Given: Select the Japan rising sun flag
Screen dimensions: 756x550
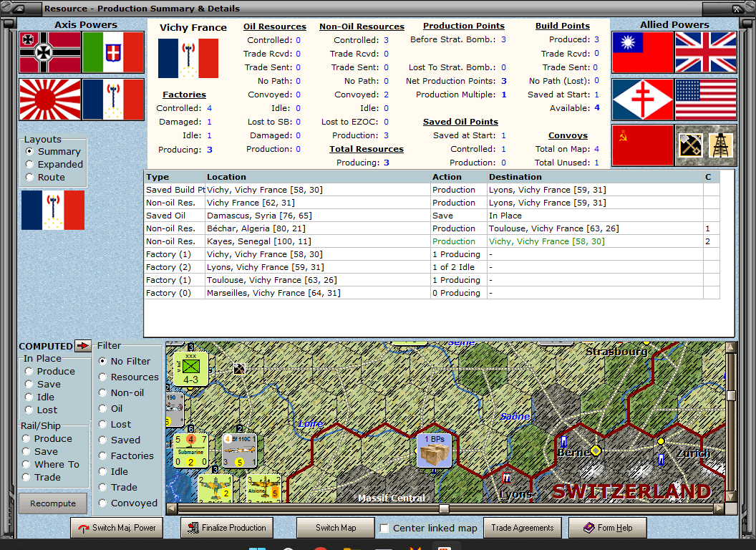Looking at the screenshot, I should (50, 100).
